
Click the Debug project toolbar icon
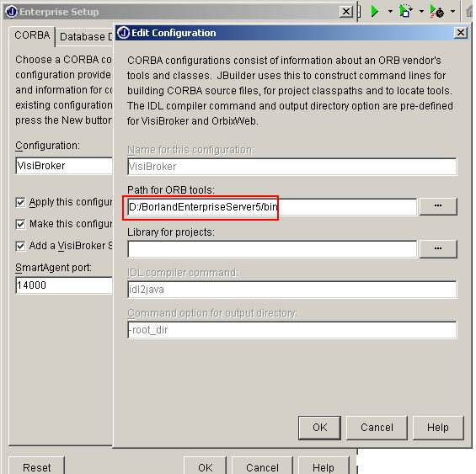pos(406,12)
